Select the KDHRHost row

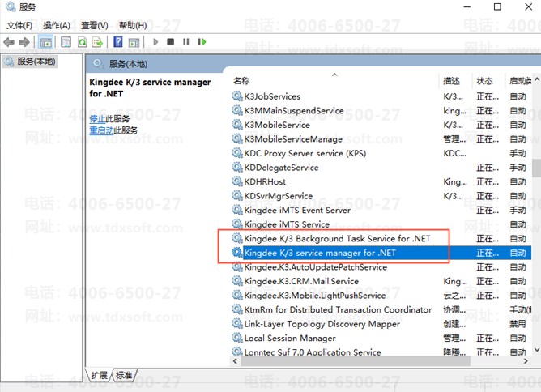point(381,181)
